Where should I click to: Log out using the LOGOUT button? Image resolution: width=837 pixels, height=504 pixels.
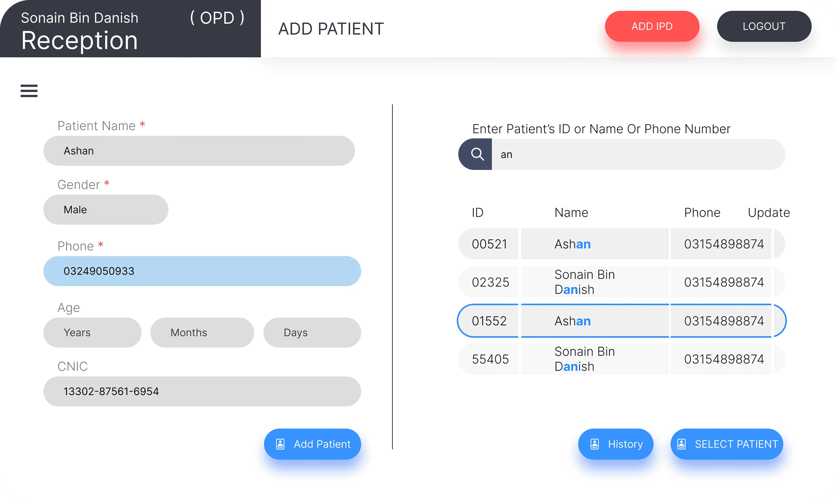point(764,26)
